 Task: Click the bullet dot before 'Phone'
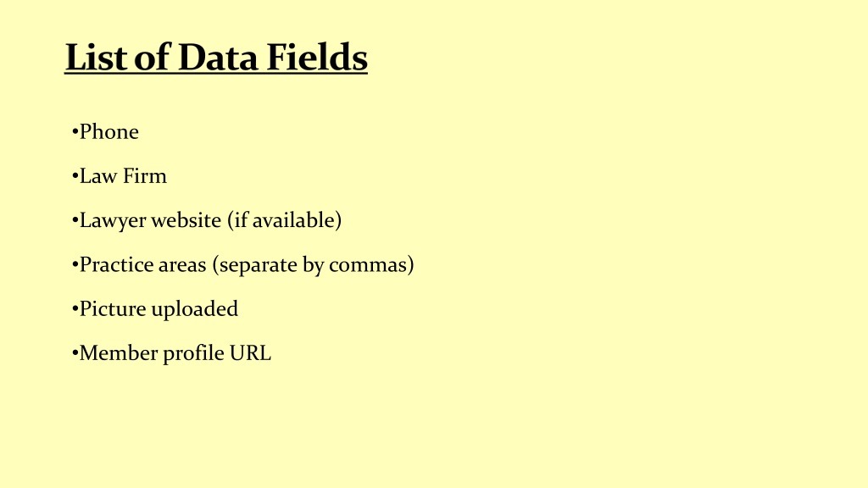pyautogui.click(x=75, y=132)
